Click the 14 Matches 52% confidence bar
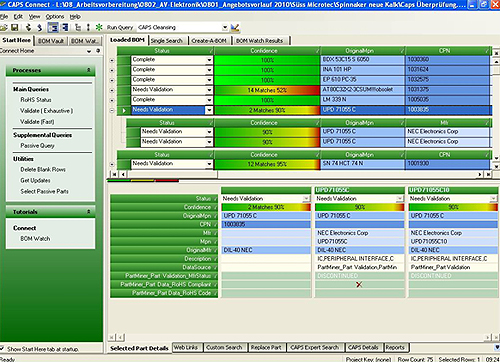Image resolution: width=500 pixels, height=362 pixels. [267, 90]
